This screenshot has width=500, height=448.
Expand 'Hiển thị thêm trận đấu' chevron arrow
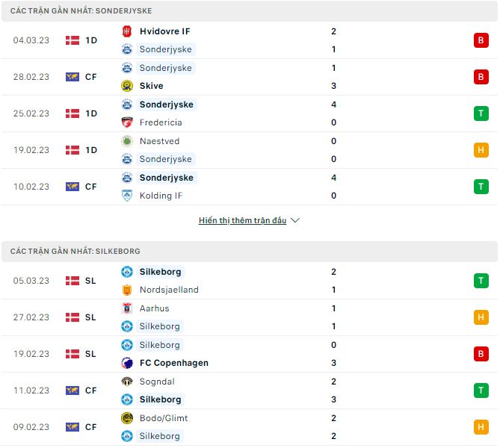(295, 221)
